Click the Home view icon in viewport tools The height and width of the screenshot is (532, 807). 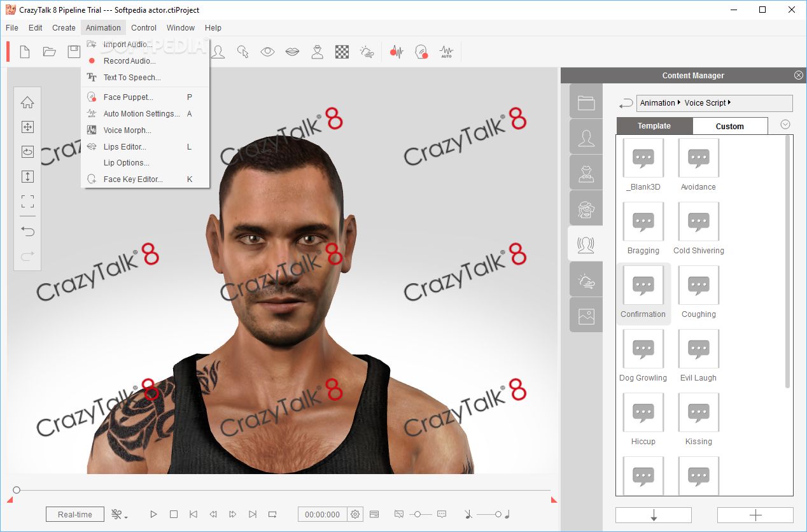click(x=27, y=102)
